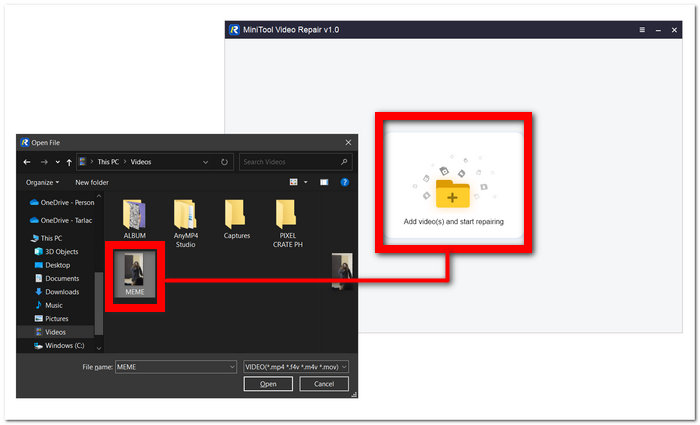Image resolution: width=700 pixels, height=425 pixels.
Task: Select the Captures folder
Action: click(x=237, y=219)
